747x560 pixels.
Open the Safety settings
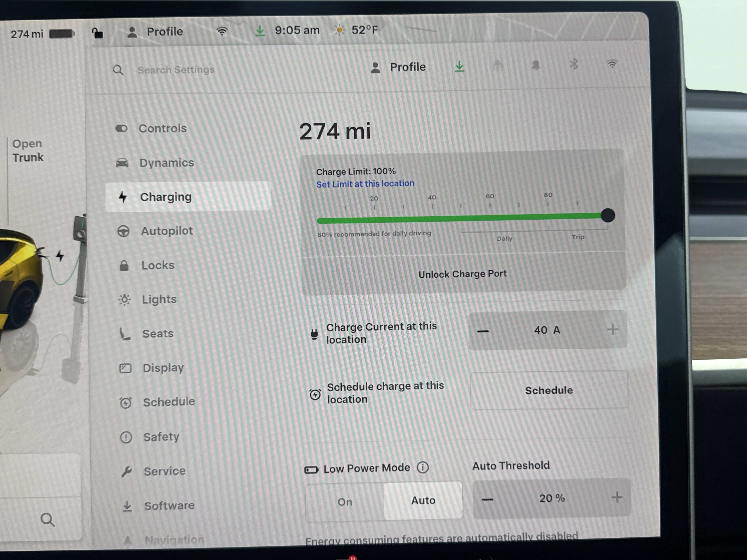point(150,437)
